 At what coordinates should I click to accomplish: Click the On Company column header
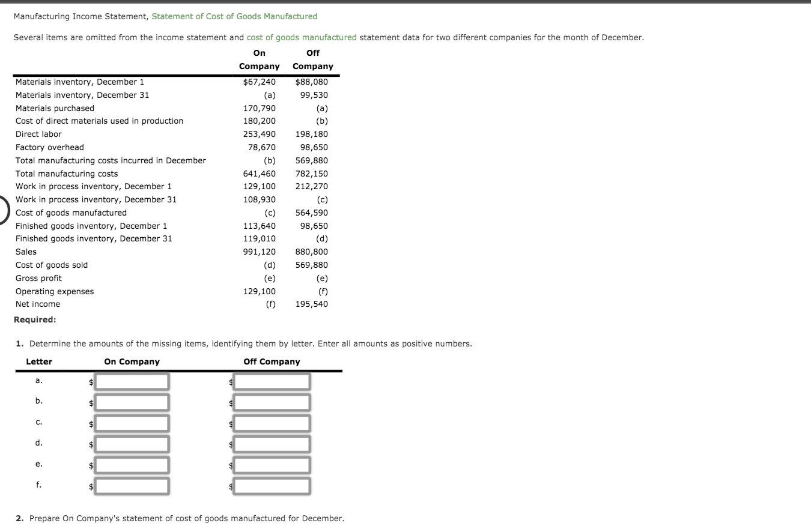pyautogui.click(x=259, y=59)
